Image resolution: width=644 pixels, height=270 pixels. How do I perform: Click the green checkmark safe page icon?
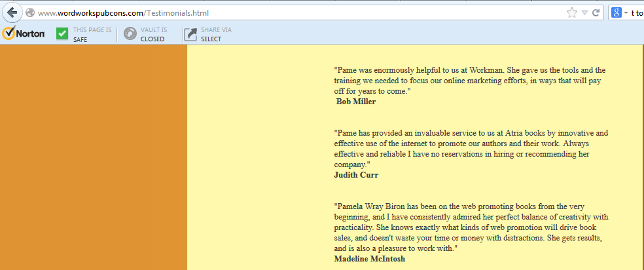(62, 34)
